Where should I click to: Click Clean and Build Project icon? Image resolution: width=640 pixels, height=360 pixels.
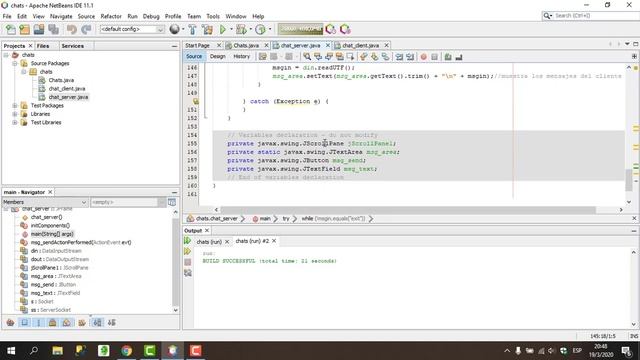pyautogui.click(x=207, y=29)
